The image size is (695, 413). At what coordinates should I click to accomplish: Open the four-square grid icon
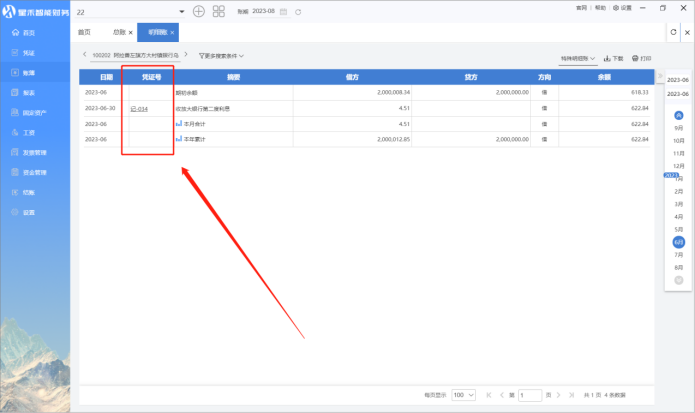[219, 11]
